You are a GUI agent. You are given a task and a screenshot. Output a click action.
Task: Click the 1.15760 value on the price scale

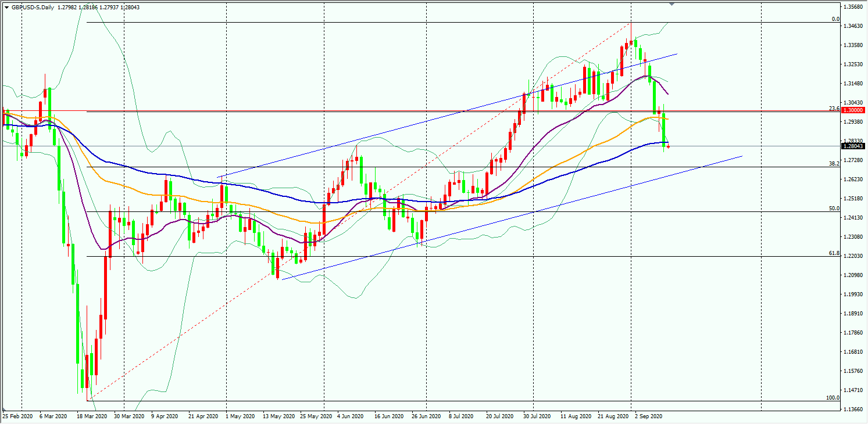pos(852,371)
